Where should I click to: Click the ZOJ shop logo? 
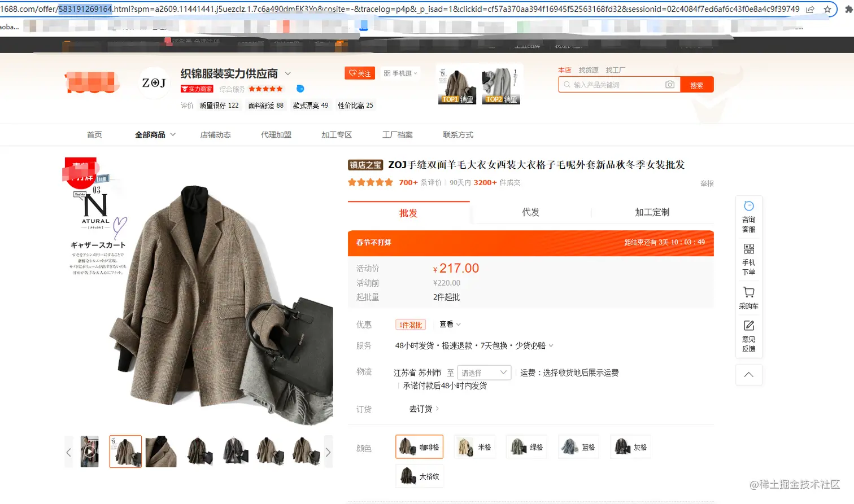[154, 83]
